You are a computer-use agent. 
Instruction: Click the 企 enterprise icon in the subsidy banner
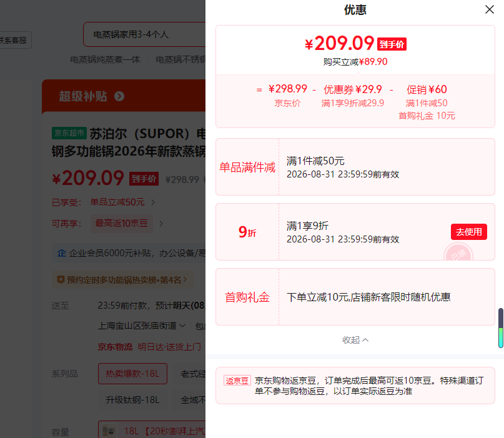(61, 253)
